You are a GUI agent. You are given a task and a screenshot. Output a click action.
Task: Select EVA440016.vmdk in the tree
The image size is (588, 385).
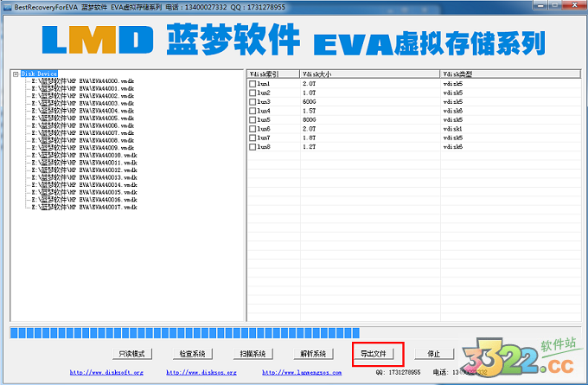85,200
